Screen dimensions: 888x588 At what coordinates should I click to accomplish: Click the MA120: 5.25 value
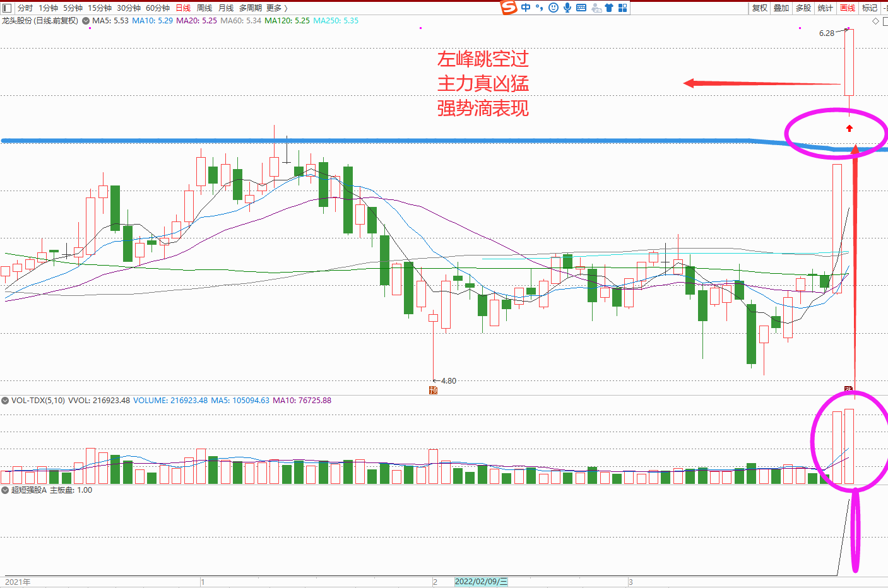coord(287,21)
